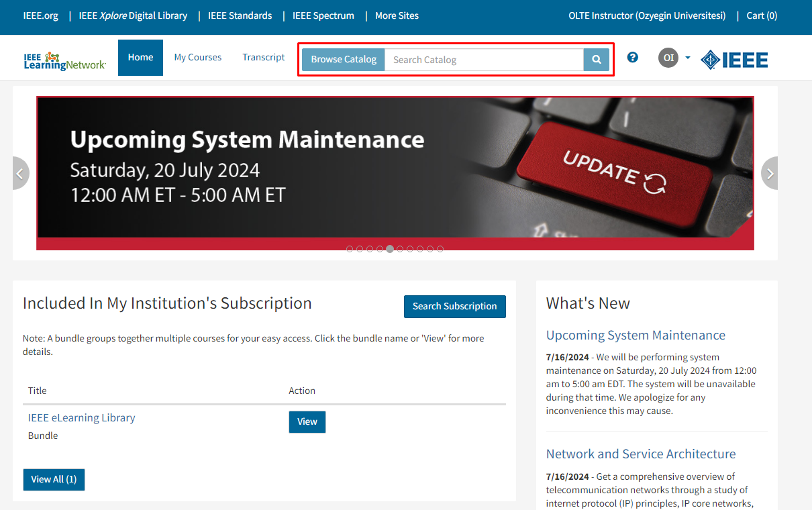Open My Courses tab
Viewport: 812px width, 510px height.
(198, 58)
